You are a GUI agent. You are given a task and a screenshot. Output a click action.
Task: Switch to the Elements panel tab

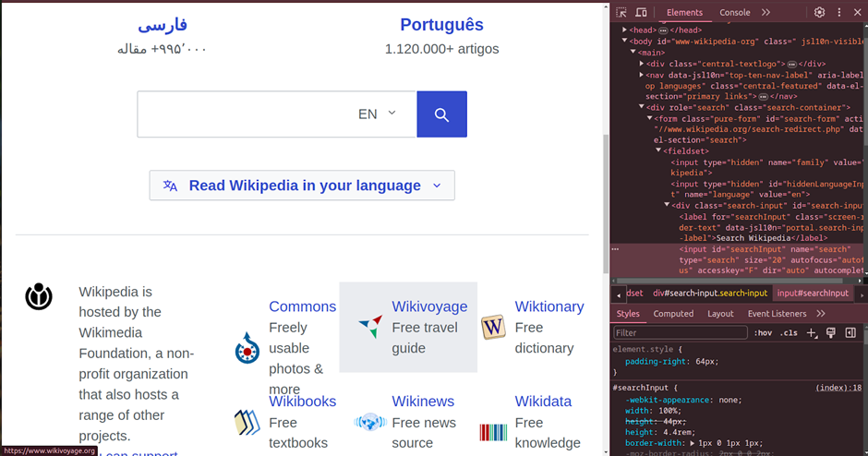click(x=684, y=12)
